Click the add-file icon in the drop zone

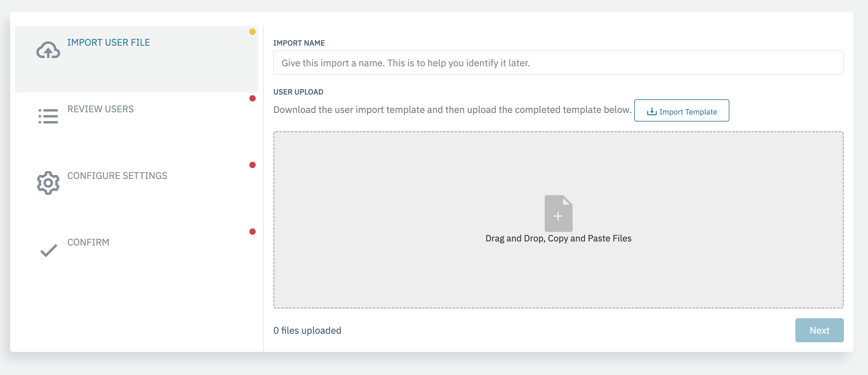pos(558,213)
